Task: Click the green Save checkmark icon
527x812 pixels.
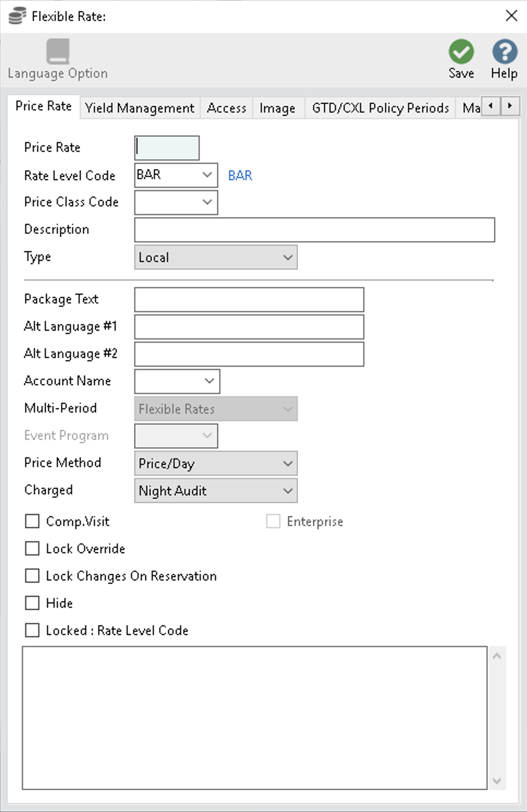Action: [x=461, y=52]
